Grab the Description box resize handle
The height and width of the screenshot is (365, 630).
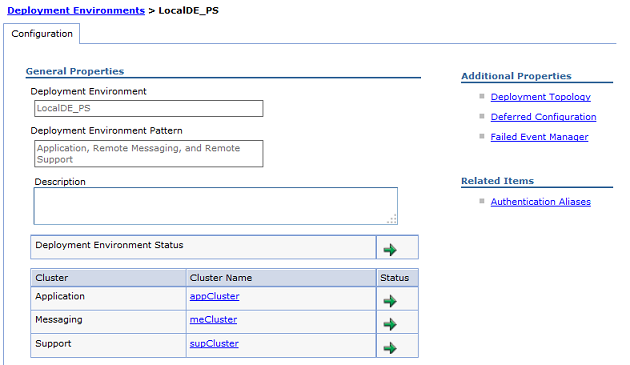(392, 219)
